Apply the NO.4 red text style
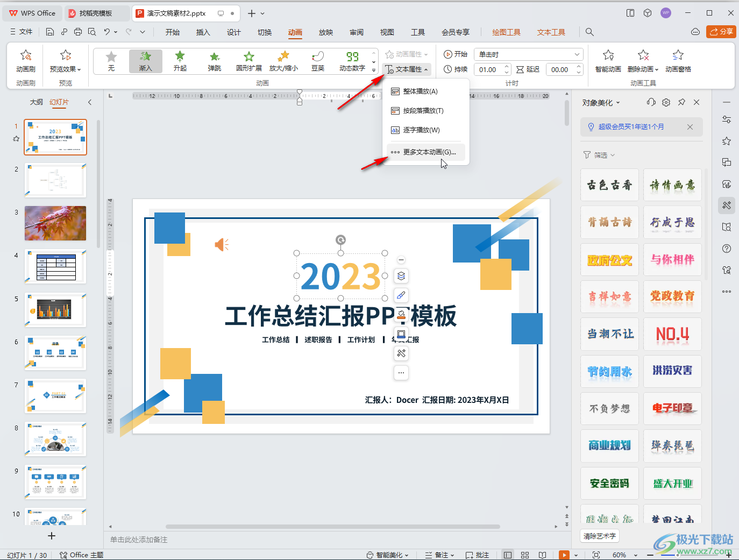 tap(672, 334)
